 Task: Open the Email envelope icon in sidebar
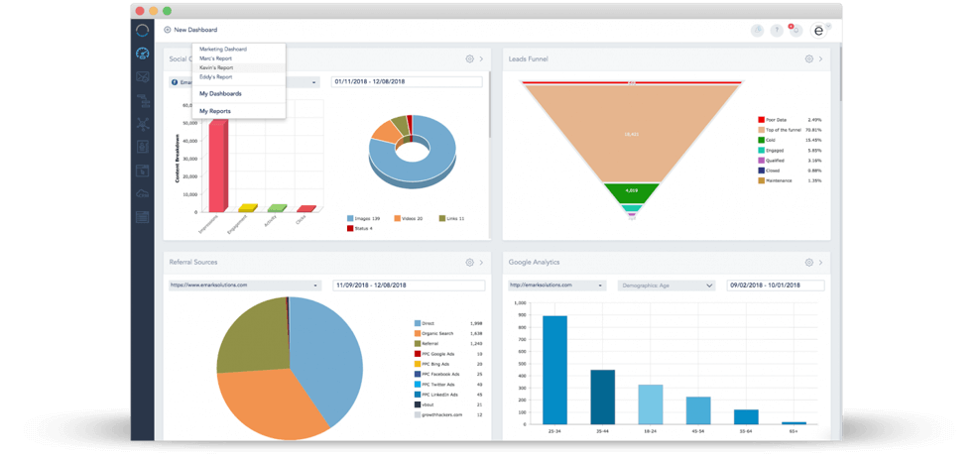coord(143,77)
